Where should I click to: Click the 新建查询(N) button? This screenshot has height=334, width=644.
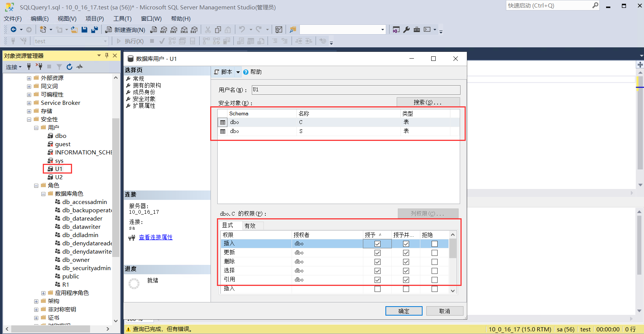pos(125,30)
